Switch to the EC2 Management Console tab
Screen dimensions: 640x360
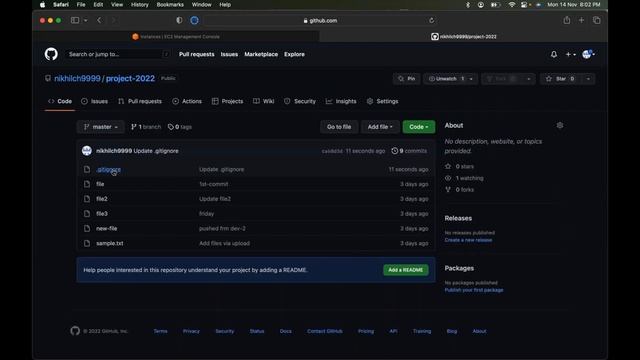(176, 36)
